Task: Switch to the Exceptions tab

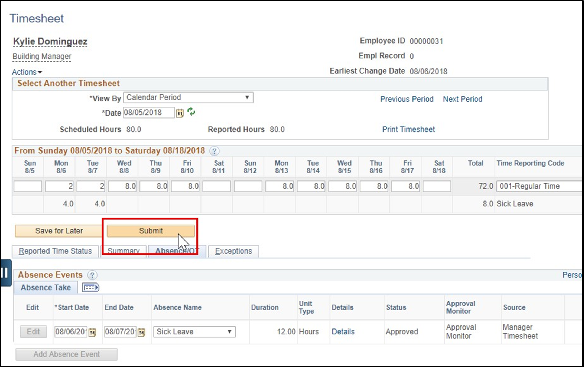Action: (x=233, y=251)
